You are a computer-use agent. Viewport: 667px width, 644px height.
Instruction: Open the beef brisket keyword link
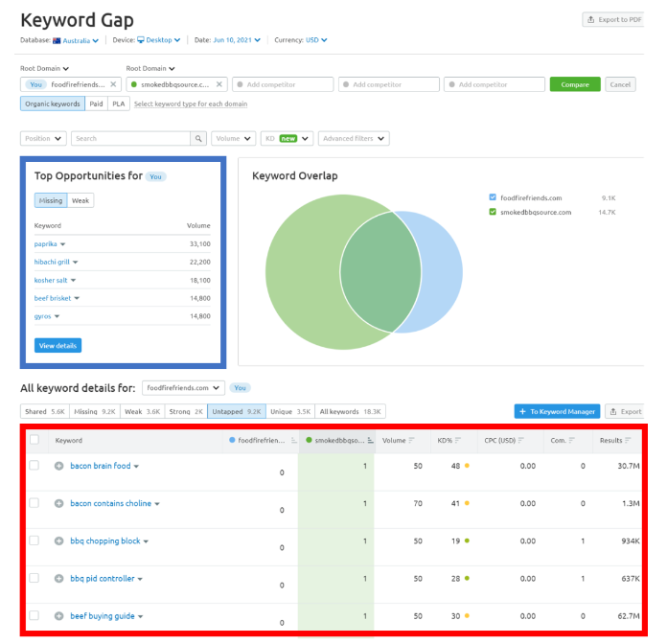(53, 298)
